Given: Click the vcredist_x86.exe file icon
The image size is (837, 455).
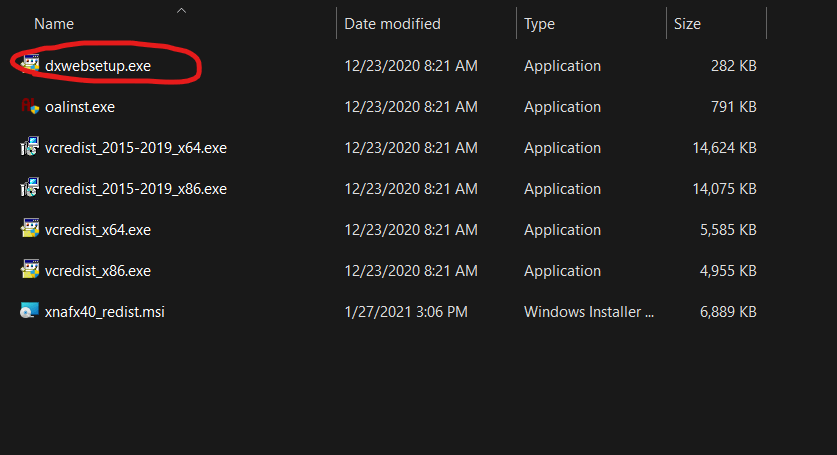Looking at the screenshot, I should coord(30,270).
